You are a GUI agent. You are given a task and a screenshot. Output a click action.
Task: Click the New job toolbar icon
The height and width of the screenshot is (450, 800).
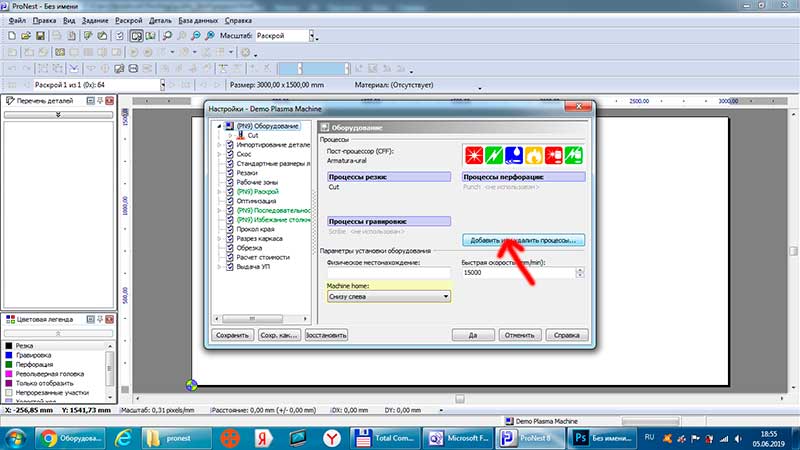click(12, 36)
